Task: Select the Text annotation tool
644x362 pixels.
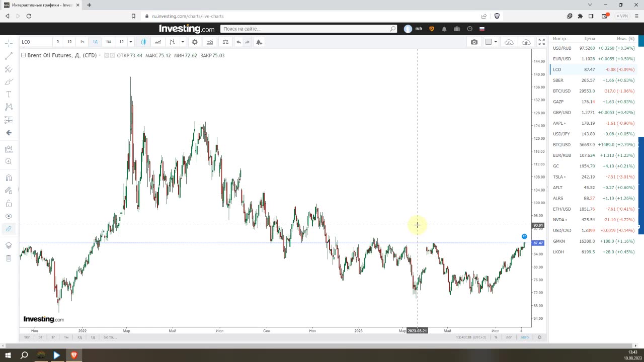Action: coord(9,94)
